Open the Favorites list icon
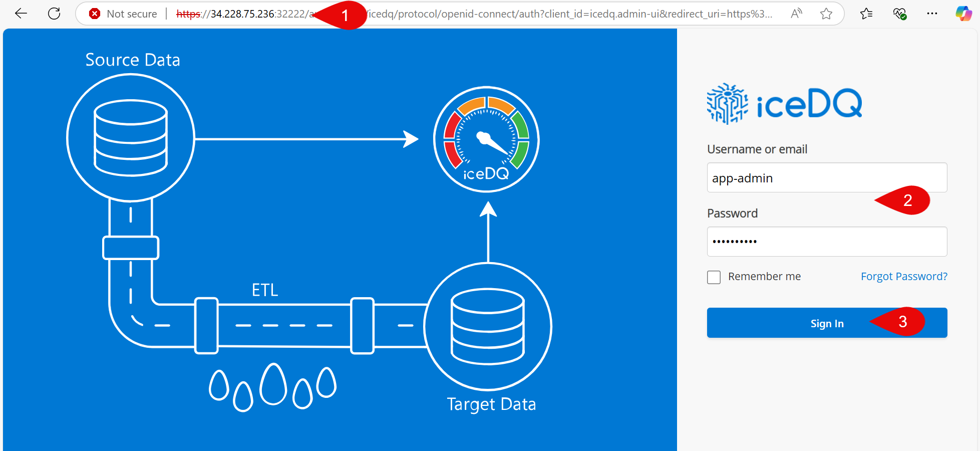980x451 pixels. [866, 14]
